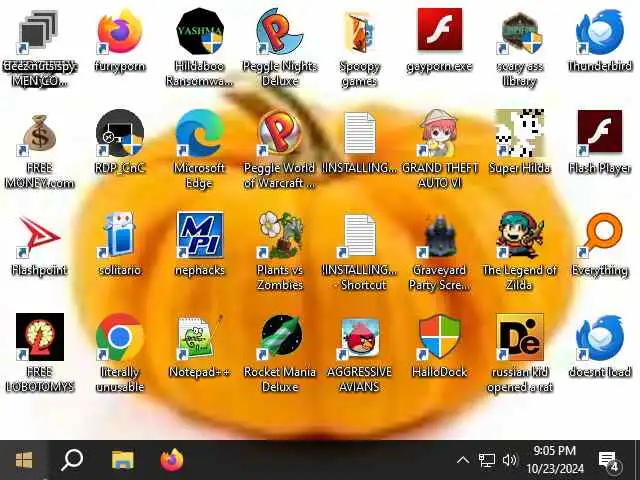Open File Explorer from the taskbar
Viewport: 640px width, 480px height.
click(122, 460)
